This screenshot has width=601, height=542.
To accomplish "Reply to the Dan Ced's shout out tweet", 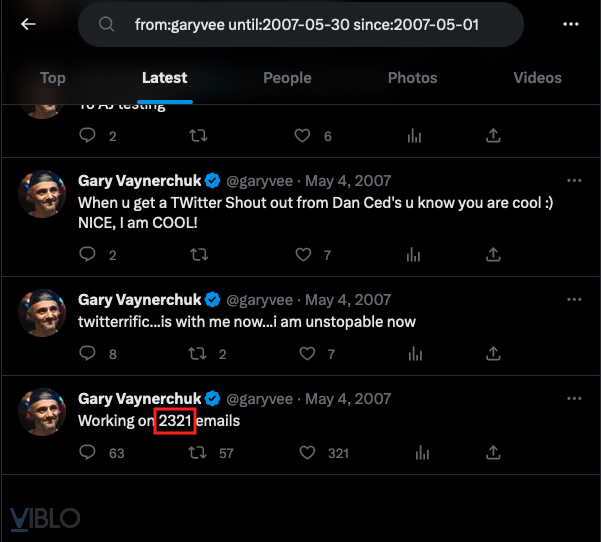I will click(x=87, y=255).
